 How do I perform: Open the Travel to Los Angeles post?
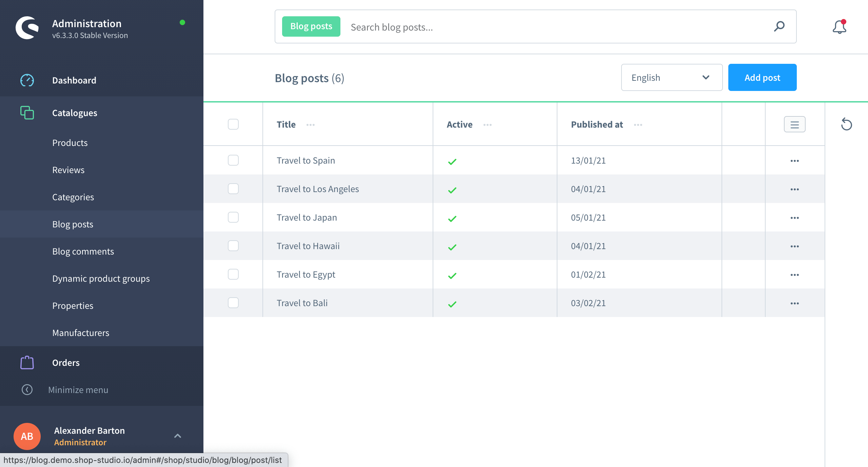coord(318,189)
